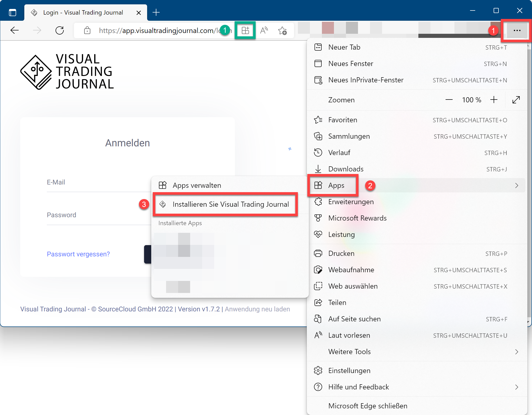Click the Webaufnahme camera icon
This screenshot has height=415, width=532.
[318, 270]
